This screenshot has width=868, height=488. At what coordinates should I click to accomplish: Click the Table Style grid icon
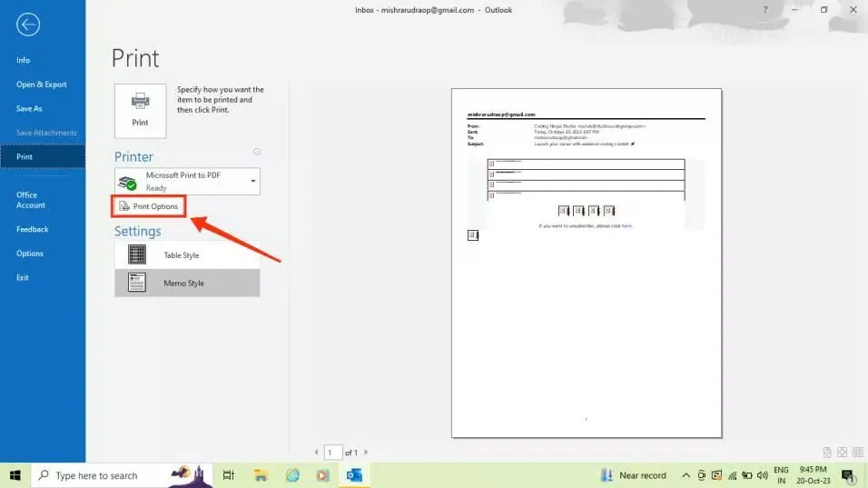tap(137, 254)
